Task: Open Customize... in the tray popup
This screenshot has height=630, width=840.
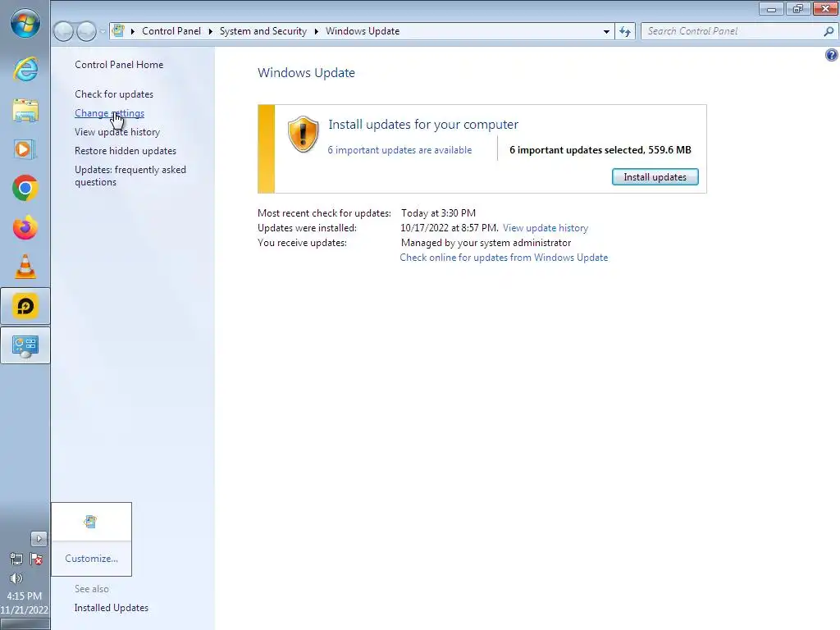Action: pyautogui.click(x=92, y=558)
